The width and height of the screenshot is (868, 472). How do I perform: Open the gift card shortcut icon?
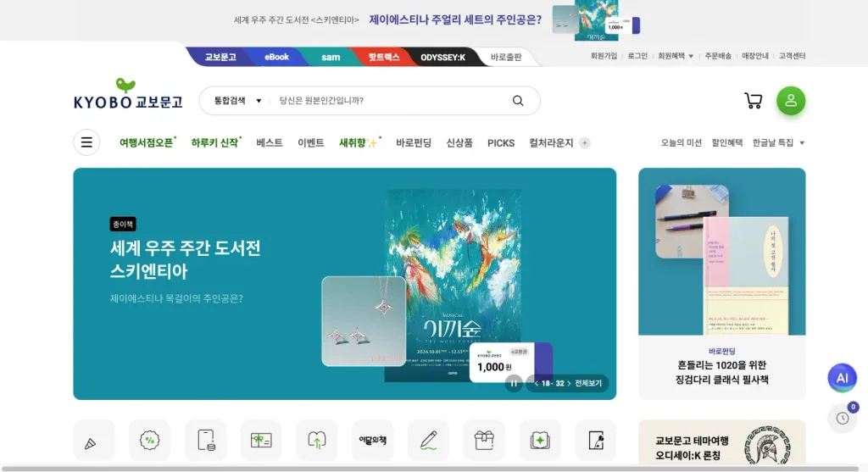[261, 441]
